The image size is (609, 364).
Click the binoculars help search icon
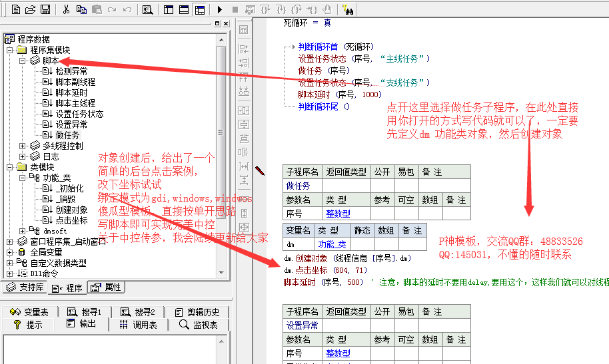point(348,9)
